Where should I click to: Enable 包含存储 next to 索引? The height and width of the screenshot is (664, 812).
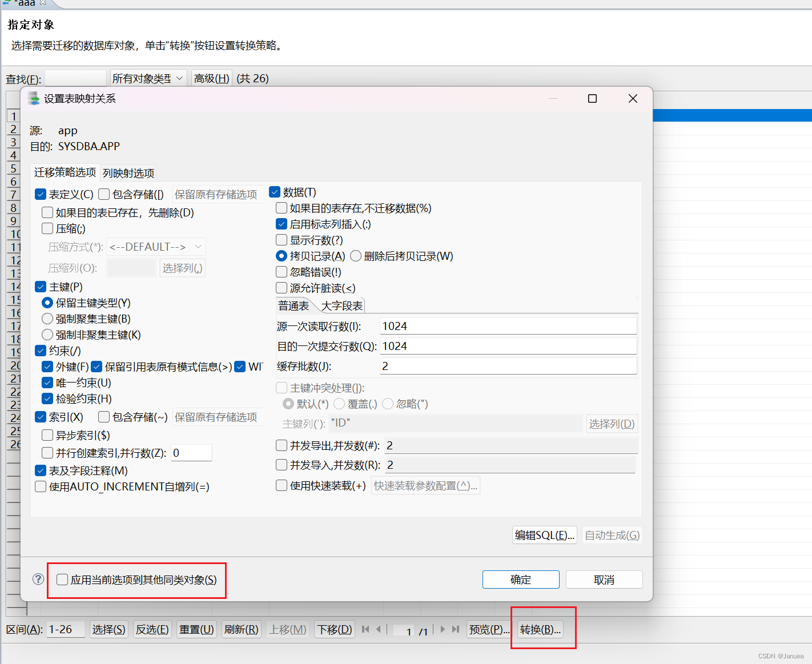click(x=104, y=417)
